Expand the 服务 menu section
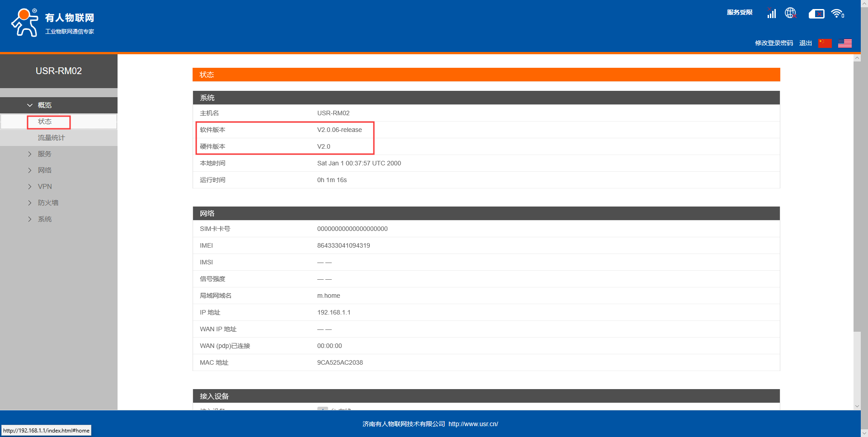Image resolution: width=868 pixels, height=437 pixels. click(x=44, y=154)
